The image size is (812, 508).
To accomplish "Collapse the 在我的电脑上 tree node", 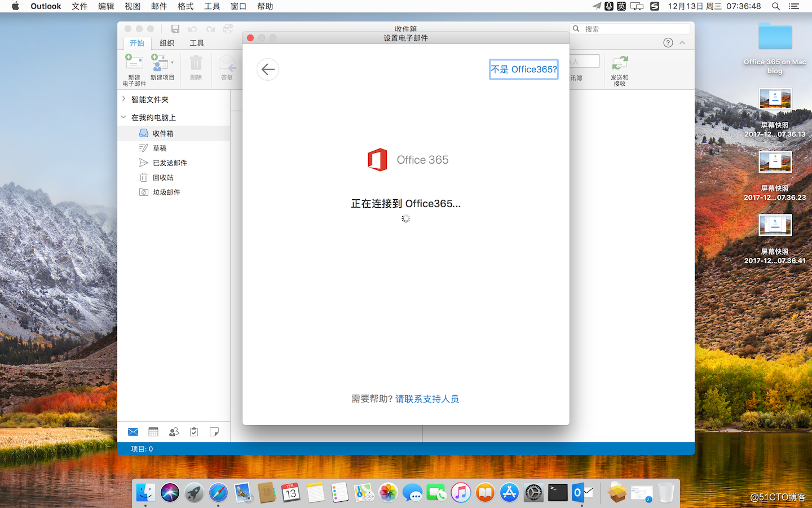I will pyautogui.click(x=123, y=117).
